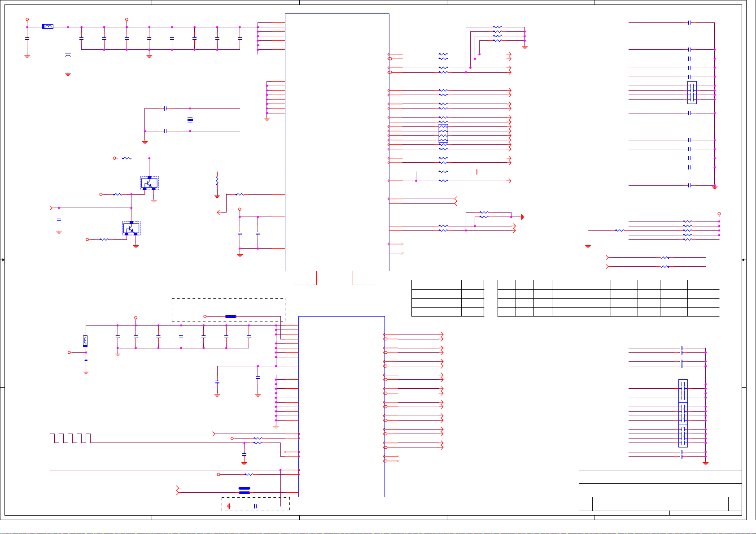The width and height of the screenshot is (756, 534).
Task: Select the upper transistor inside the dashed outline
Action: click(149, 183)
